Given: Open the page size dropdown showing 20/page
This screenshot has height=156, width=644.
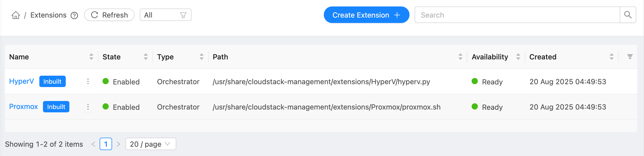Looking at the screenshot, I should coord(150,144).
